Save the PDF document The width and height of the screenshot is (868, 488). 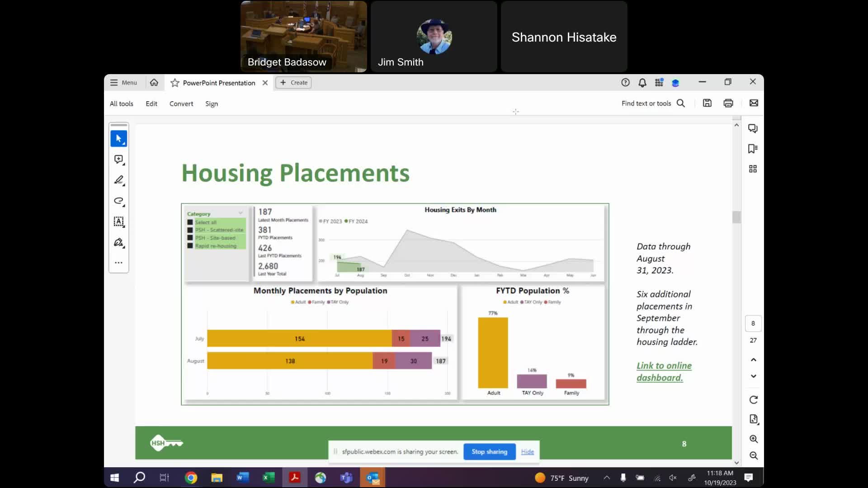707,103
